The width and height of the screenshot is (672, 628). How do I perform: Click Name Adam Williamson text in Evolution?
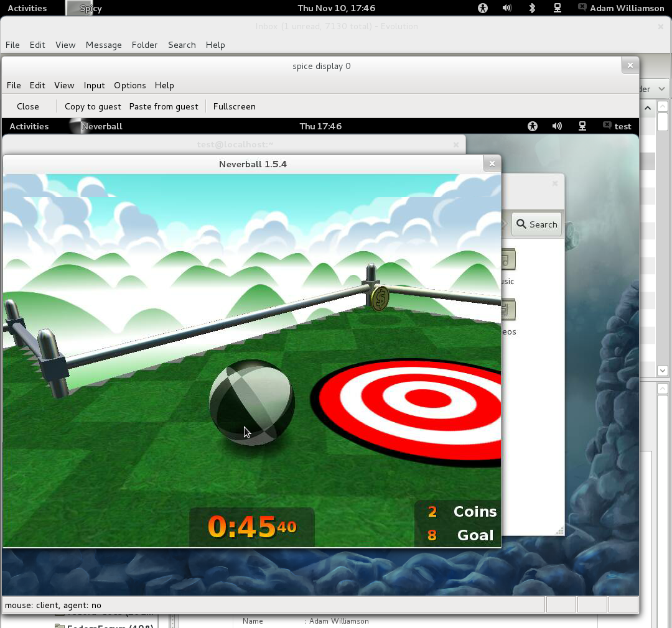[x=306, y=621]
